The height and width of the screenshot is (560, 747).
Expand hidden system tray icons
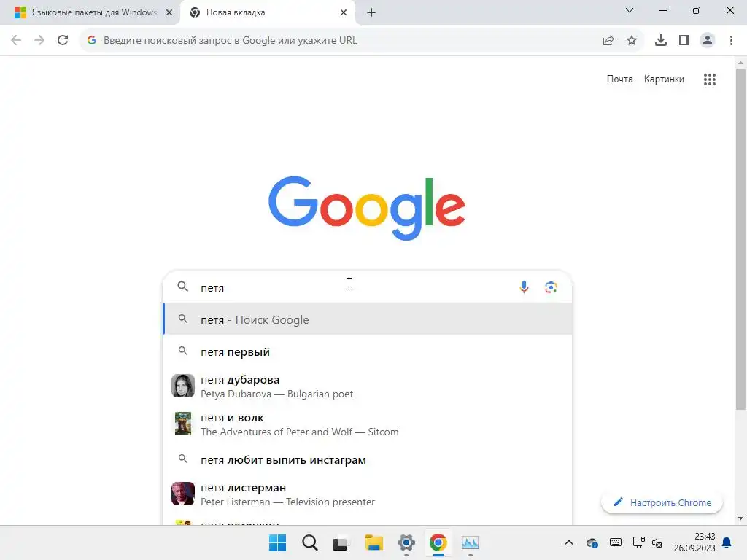click(x=569, y=542)
